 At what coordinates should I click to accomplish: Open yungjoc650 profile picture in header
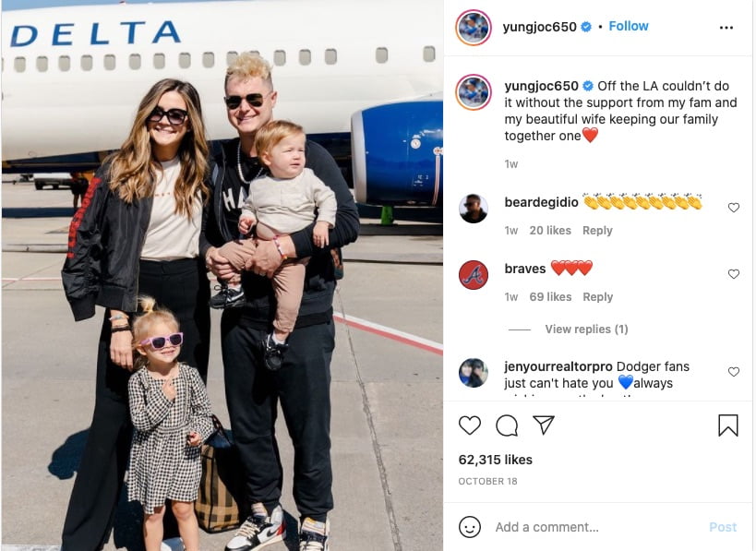coord(474,28)
